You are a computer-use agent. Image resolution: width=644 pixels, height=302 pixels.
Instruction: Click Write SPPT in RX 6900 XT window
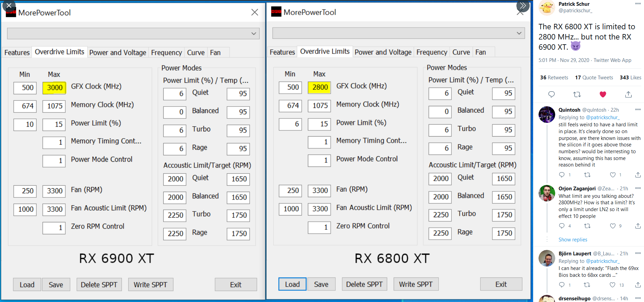tap(150, 285)
